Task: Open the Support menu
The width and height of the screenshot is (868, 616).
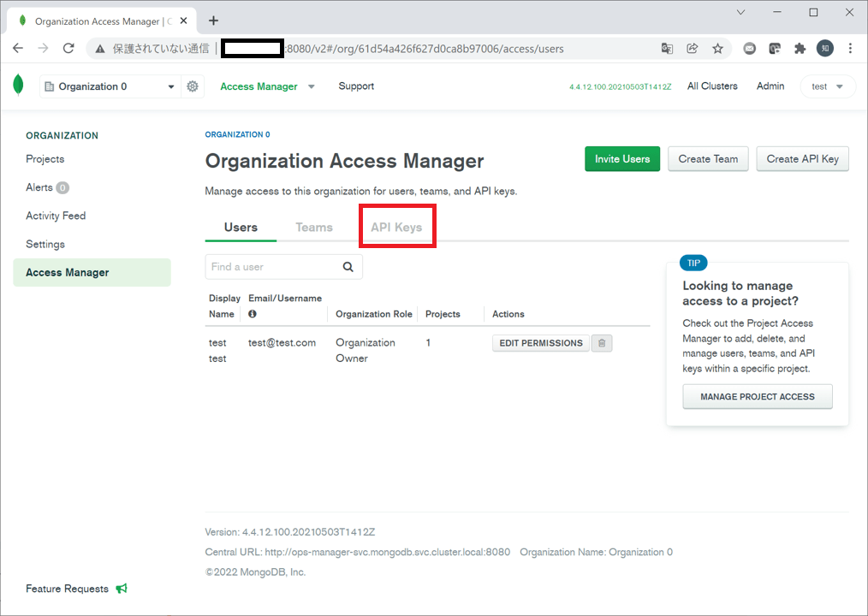Action: (x=356, y=86)
